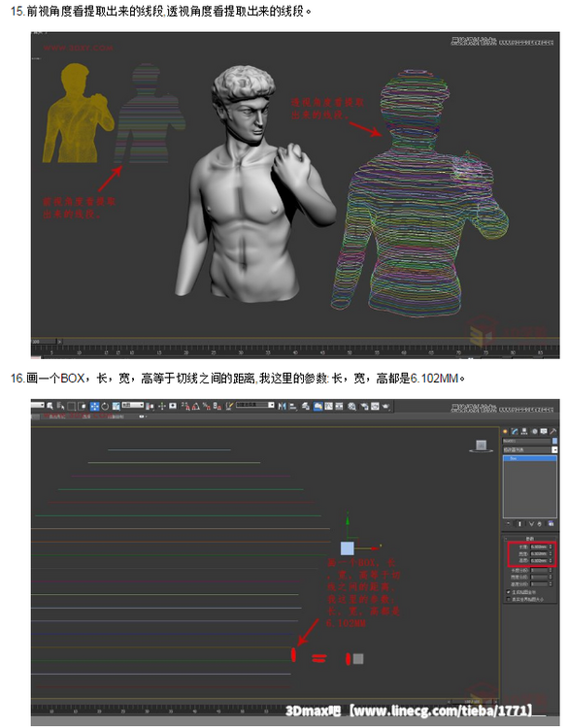Select the Select by Name tool
568x728 pixels.
tap(60, 406)
